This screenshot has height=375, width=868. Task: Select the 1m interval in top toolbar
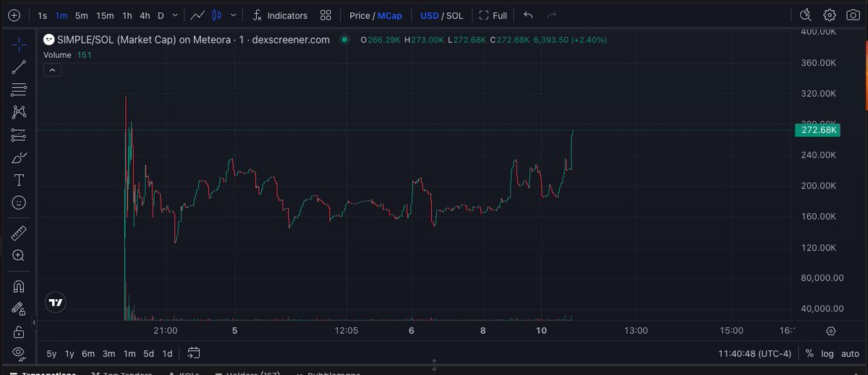click(x=61, y=15)
